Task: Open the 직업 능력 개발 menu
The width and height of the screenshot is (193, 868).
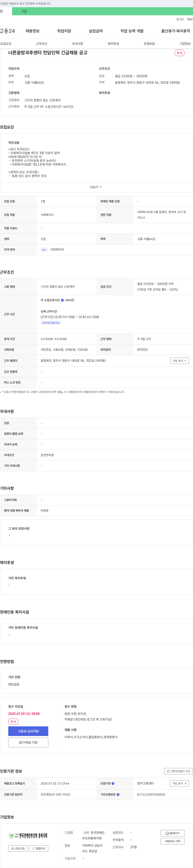Action: coord(132,31)
